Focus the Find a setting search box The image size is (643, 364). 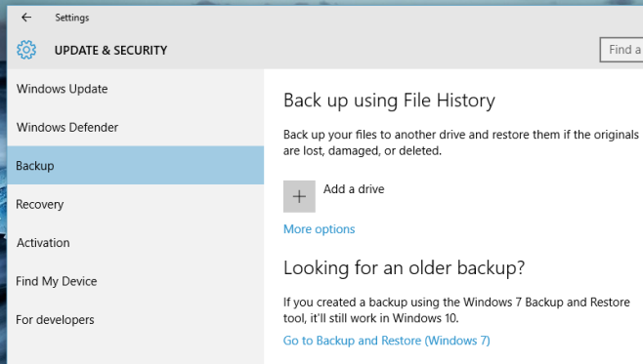click(622, 50)
